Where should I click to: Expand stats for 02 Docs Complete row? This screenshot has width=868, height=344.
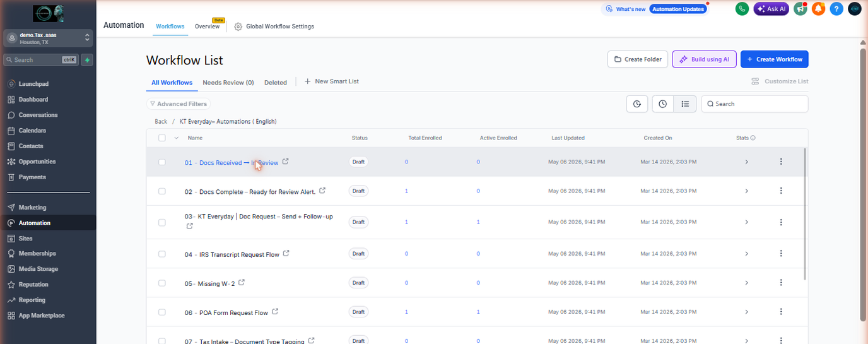point(746,191)
